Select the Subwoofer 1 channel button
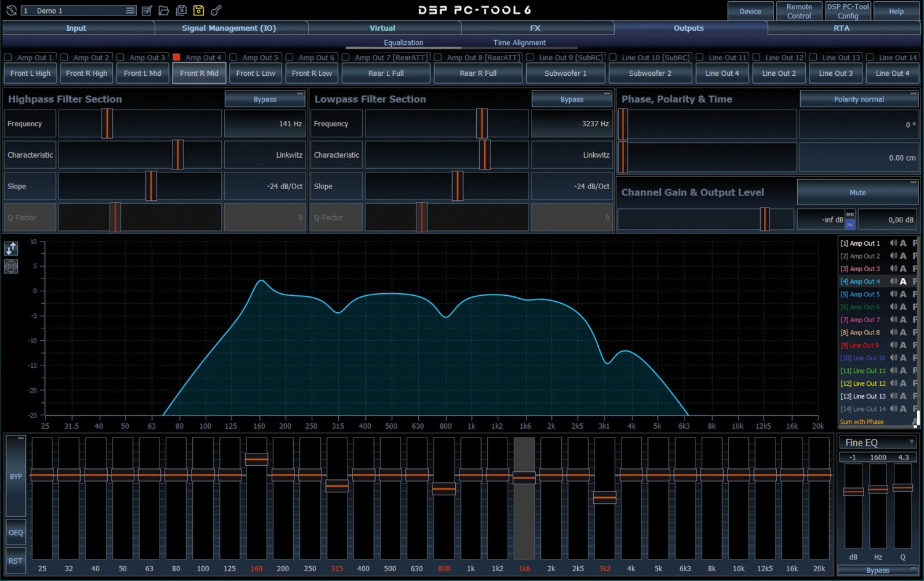The image size is (924, 581). [565, 73]
